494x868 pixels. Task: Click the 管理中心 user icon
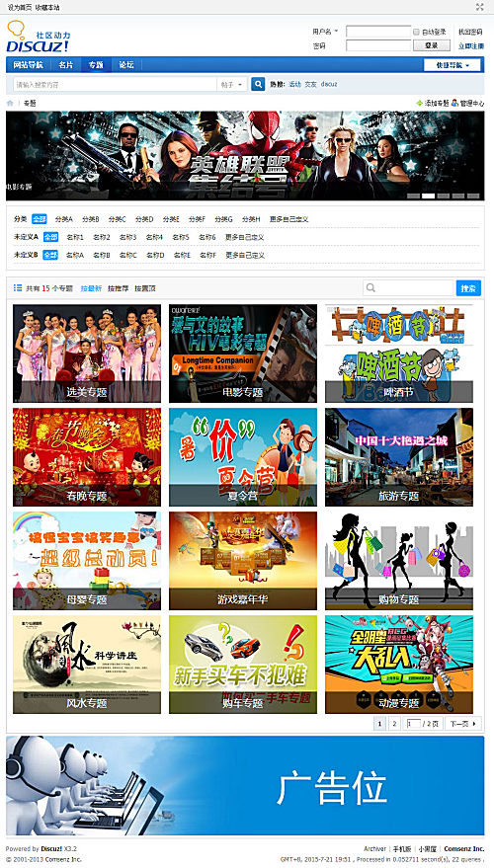pyautogui.click(x=454, y=103)
